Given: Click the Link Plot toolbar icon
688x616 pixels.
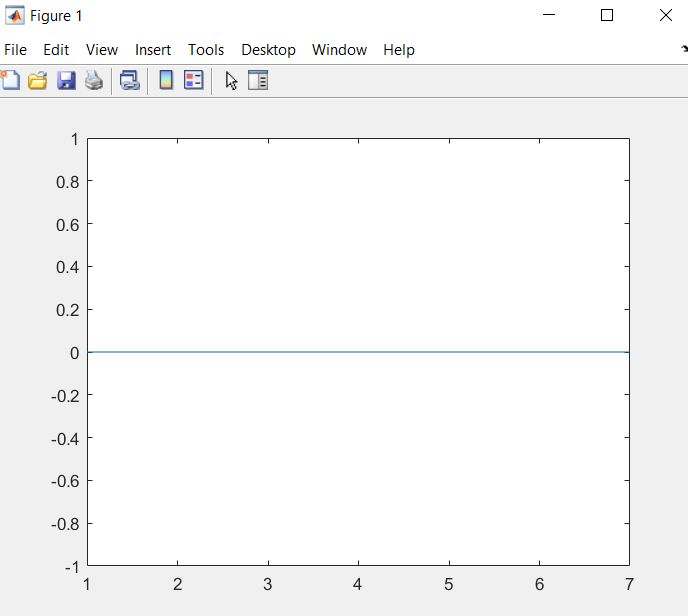Looking at the screenshot, I should click(x=130, y=81).
